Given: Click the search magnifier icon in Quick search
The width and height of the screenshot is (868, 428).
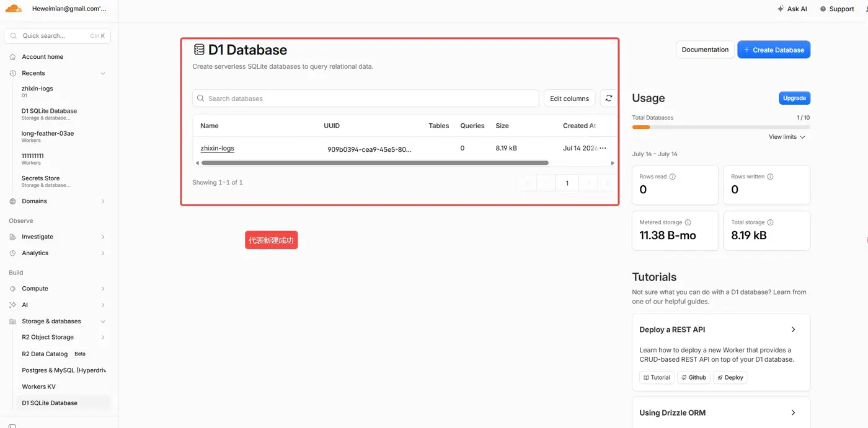Looking at the screenshot, I should 15,36.
